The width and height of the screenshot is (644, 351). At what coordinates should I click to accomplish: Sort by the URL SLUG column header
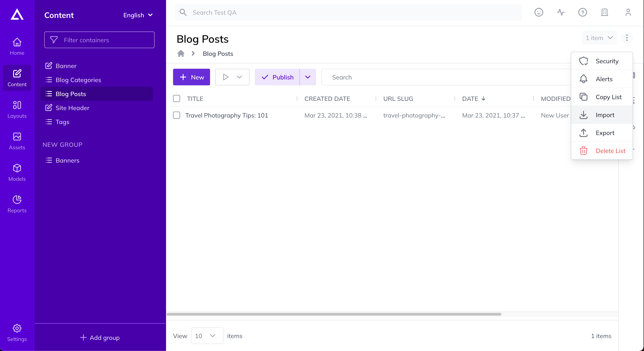pos(398,99)
